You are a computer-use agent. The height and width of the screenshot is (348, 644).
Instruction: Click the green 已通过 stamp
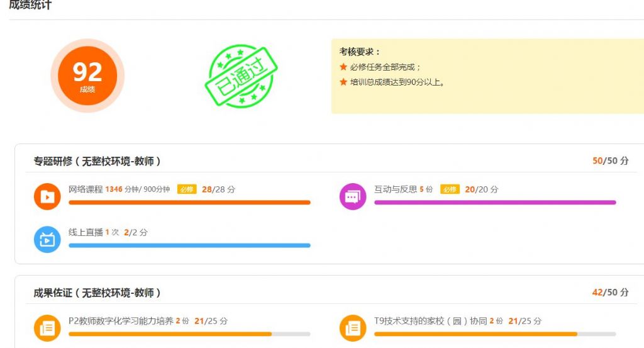[241, 76]
